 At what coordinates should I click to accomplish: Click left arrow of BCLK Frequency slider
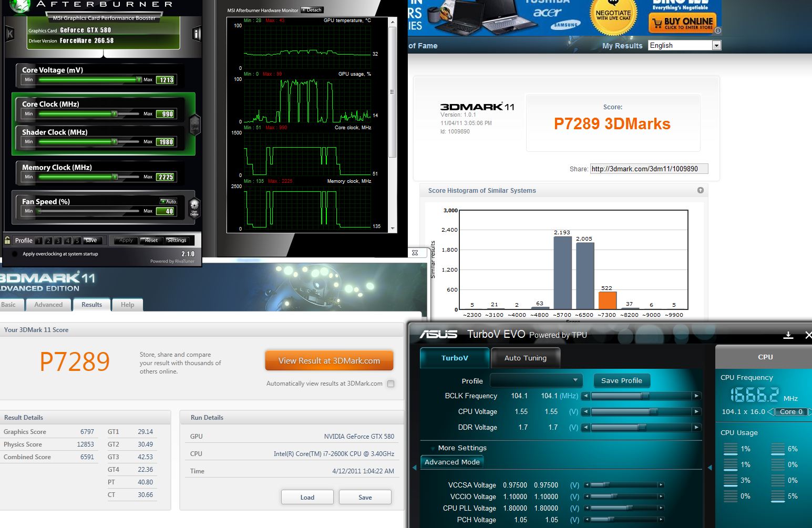pos(585,396)
